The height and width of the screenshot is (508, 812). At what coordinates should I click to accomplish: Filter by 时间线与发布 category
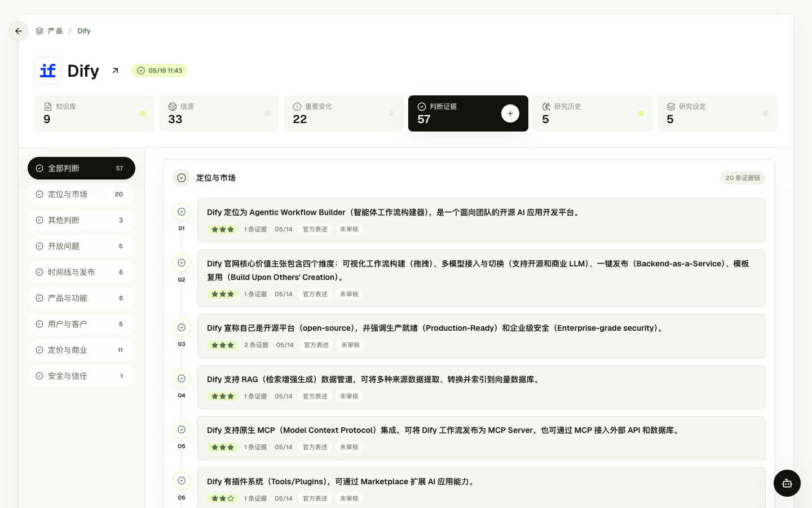81,272
